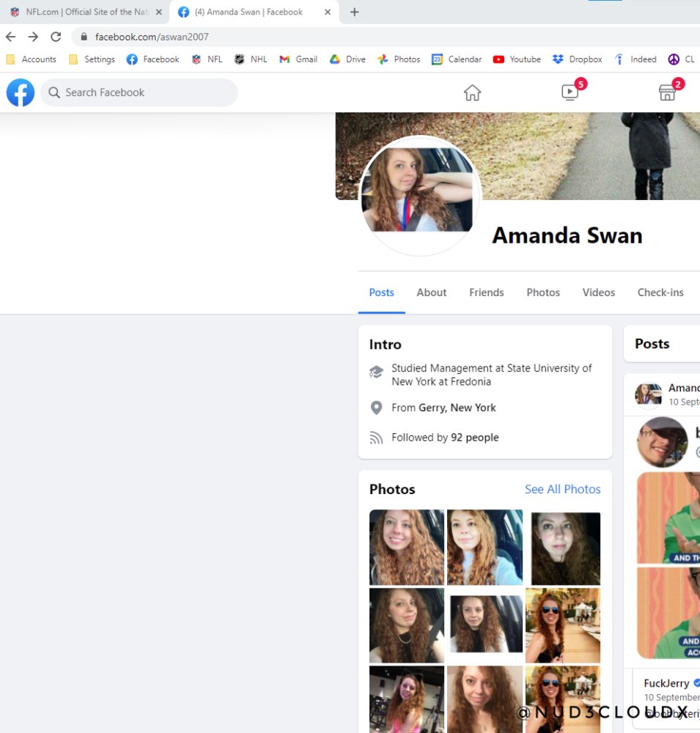This screenshot has height=733, width=700.
Task: Go back using the browser back arrow
Action: point(11,37)
